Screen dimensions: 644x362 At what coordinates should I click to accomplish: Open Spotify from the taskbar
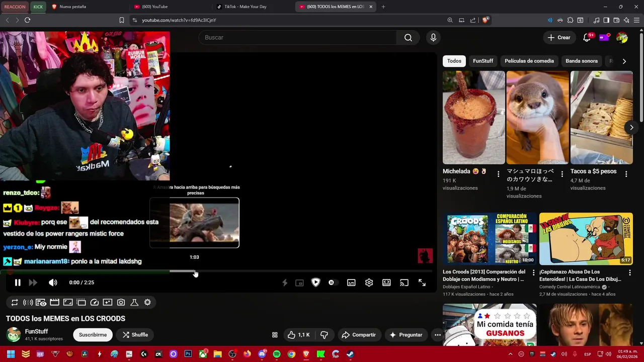point(276,354)
